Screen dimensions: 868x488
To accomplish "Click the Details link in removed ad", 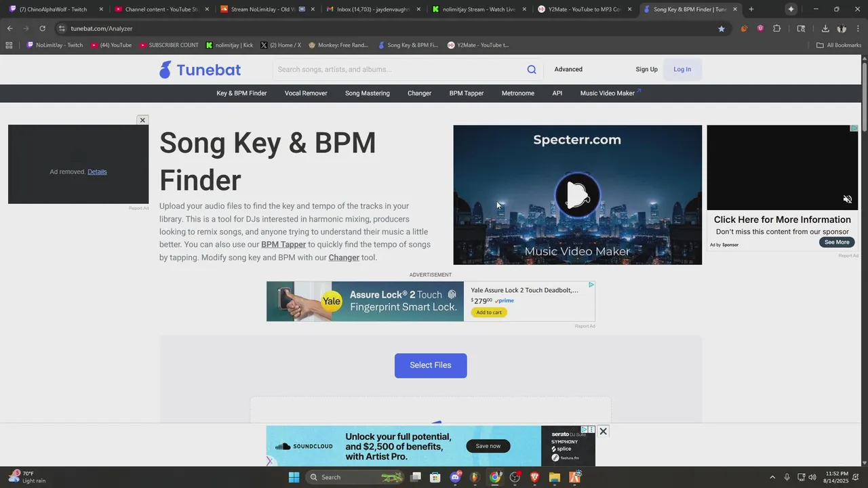I will point(97,171).
